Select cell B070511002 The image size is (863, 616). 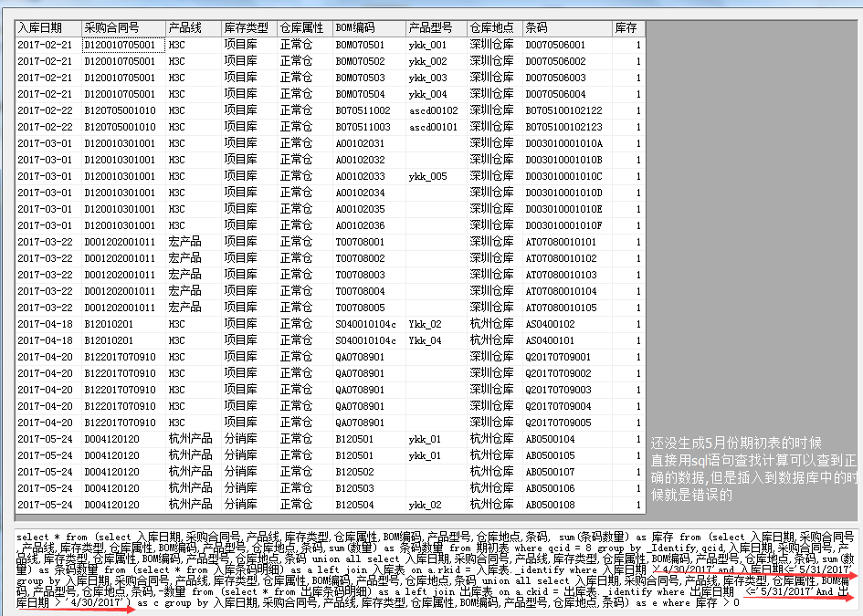click(369, 110)
